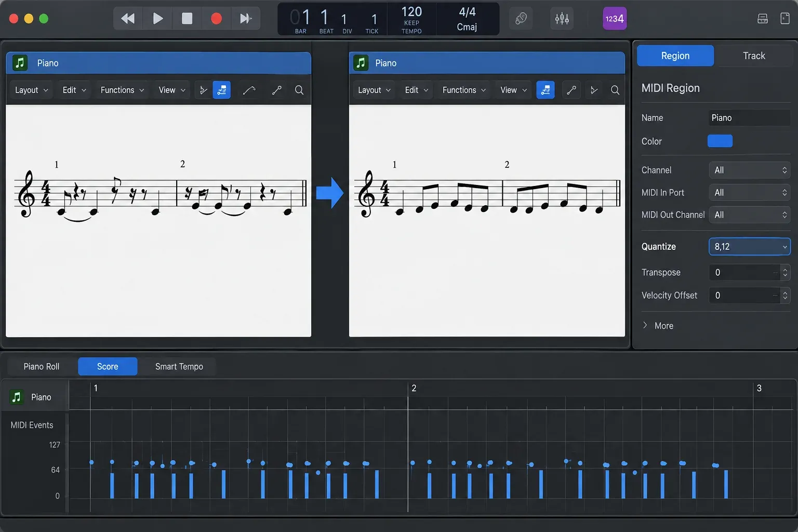Open Functions menu in left score window

(x=122, y=90)
